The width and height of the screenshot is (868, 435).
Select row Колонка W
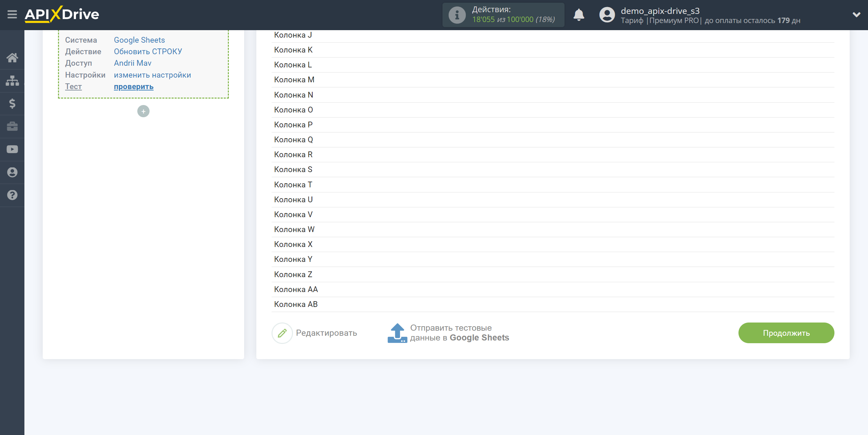[553, 229]
